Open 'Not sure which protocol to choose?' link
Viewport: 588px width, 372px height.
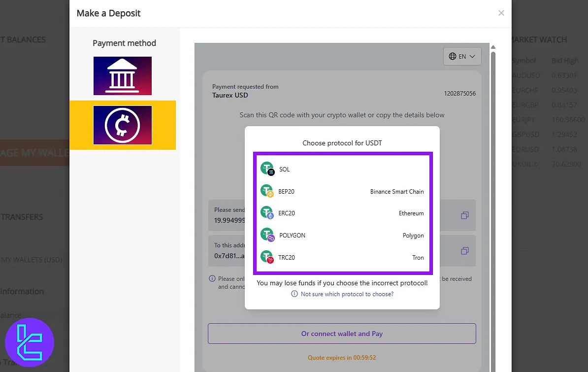[347, 294]
